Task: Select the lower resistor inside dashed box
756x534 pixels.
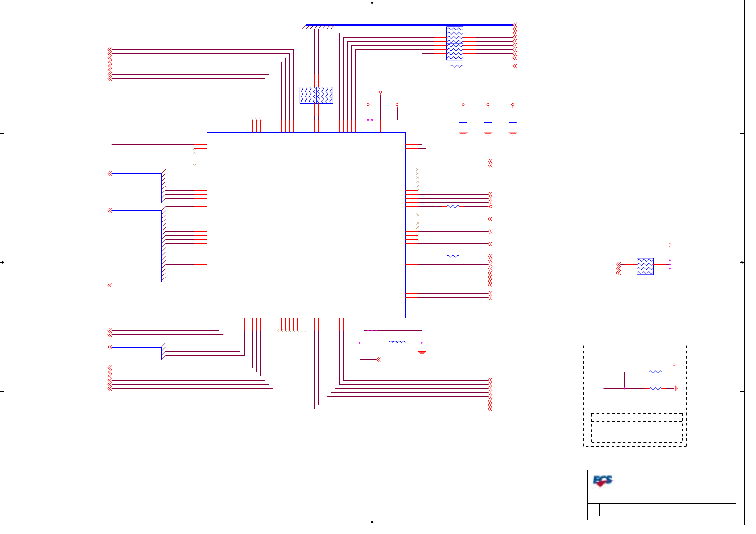Action: click(655, 388)
